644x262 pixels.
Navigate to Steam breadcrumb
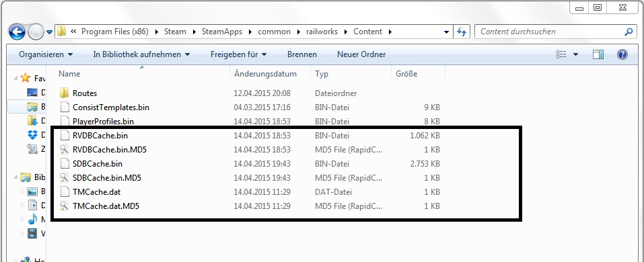point(175,32)
